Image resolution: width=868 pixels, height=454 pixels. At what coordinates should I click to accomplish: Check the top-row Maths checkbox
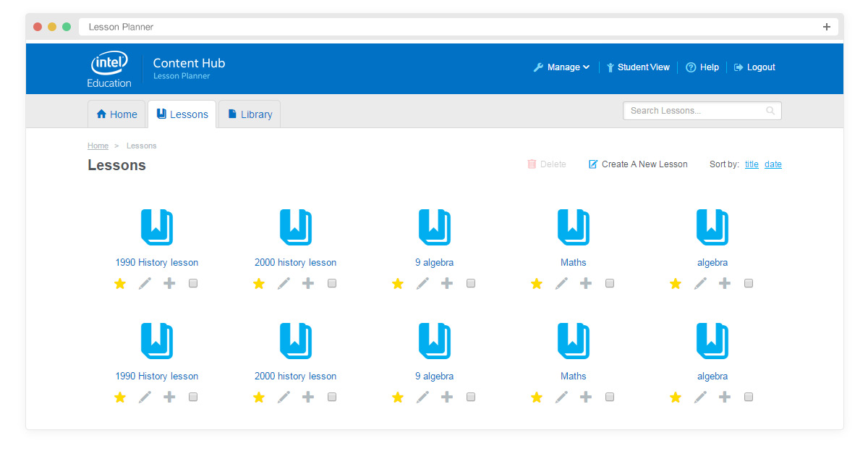click(610, 283)
